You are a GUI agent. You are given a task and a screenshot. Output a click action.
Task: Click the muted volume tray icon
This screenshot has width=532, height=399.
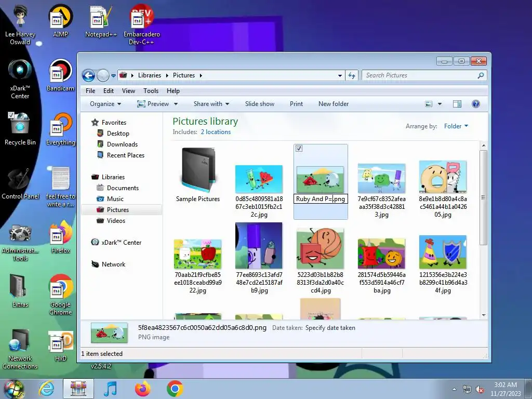pos(480,390)
